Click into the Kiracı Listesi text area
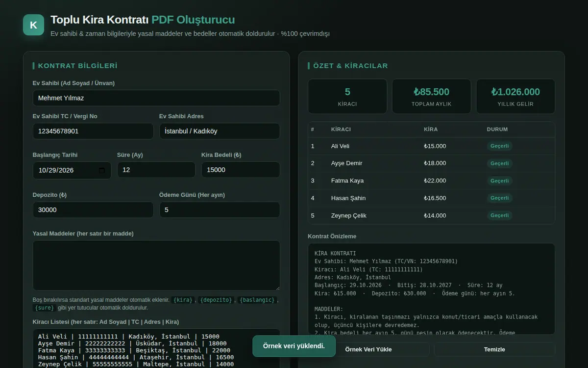Viewport: 588px width, 368px height. coord(156,348)
